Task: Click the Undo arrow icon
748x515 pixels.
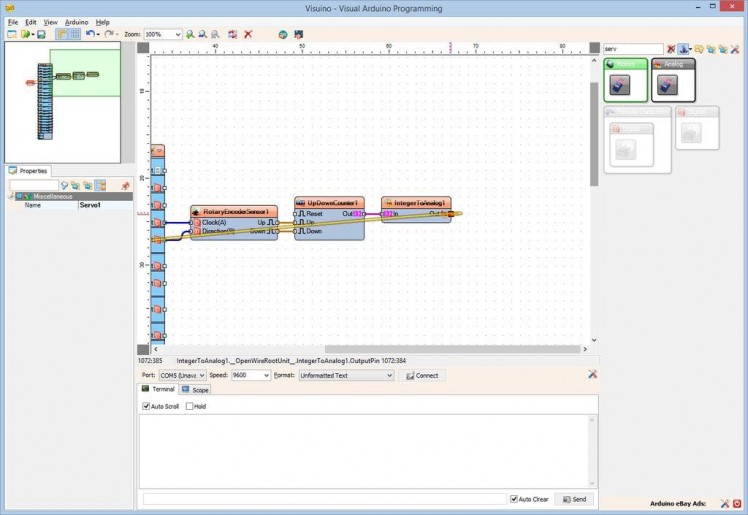Action: pyautogui.click(x=90, y=34)
